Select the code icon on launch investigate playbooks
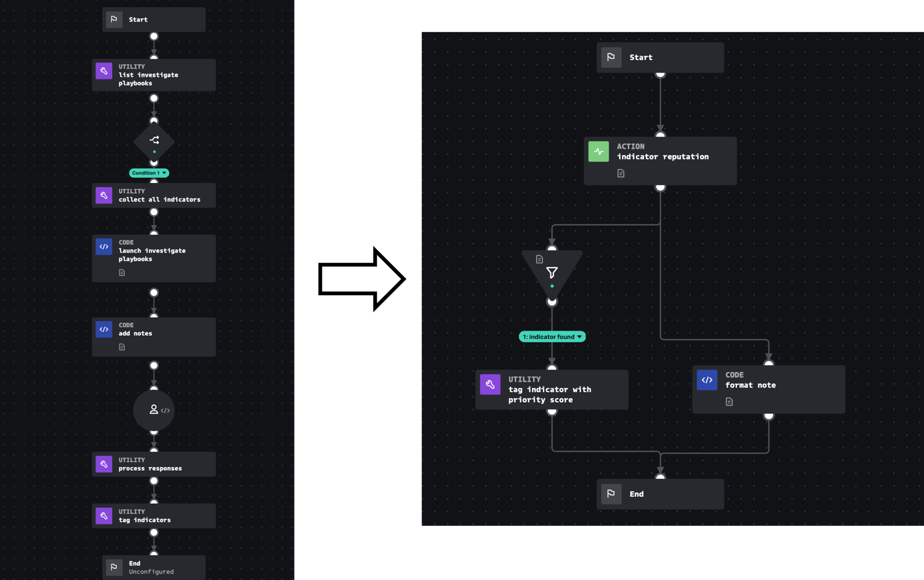Image resolution: width=924 pixels, height=580 pixels. [104, 246]
